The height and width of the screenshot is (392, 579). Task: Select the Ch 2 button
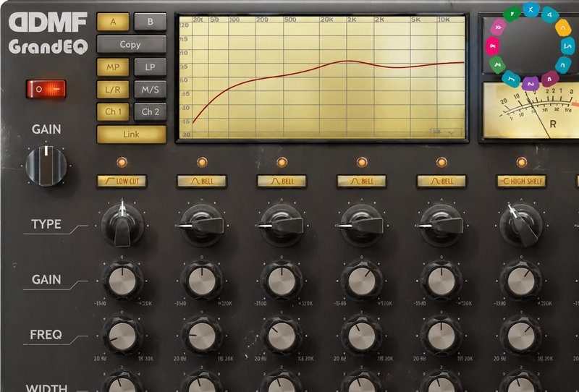[x=150, y=112]
